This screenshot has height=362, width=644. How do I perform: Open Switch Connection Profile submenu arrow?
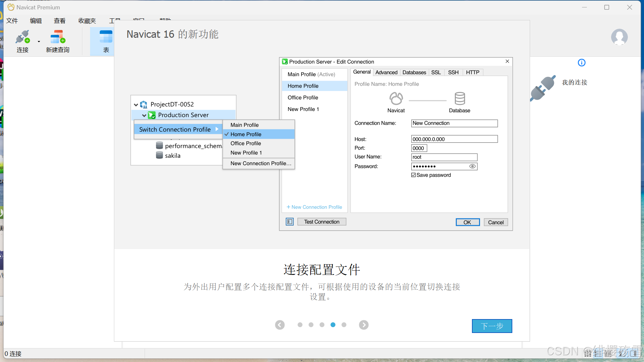[217, 129]
